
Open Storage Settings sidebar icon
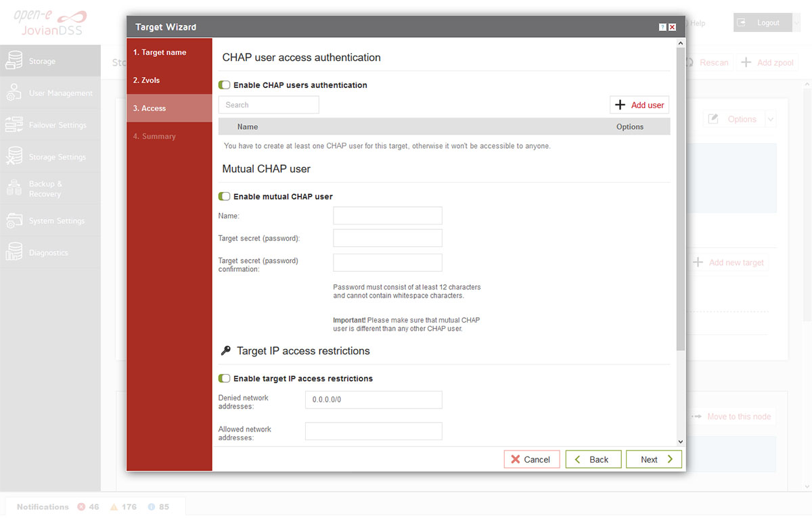14,156
